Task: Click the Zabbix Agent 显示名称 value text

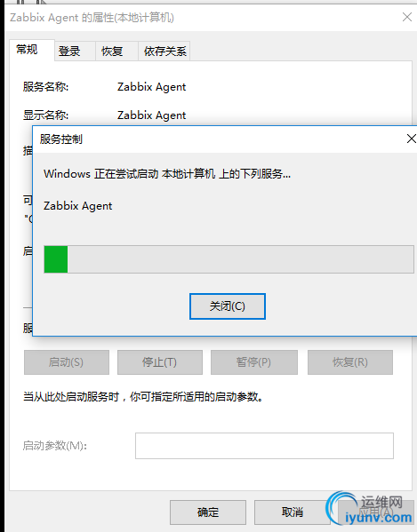Action: (151, 115)
